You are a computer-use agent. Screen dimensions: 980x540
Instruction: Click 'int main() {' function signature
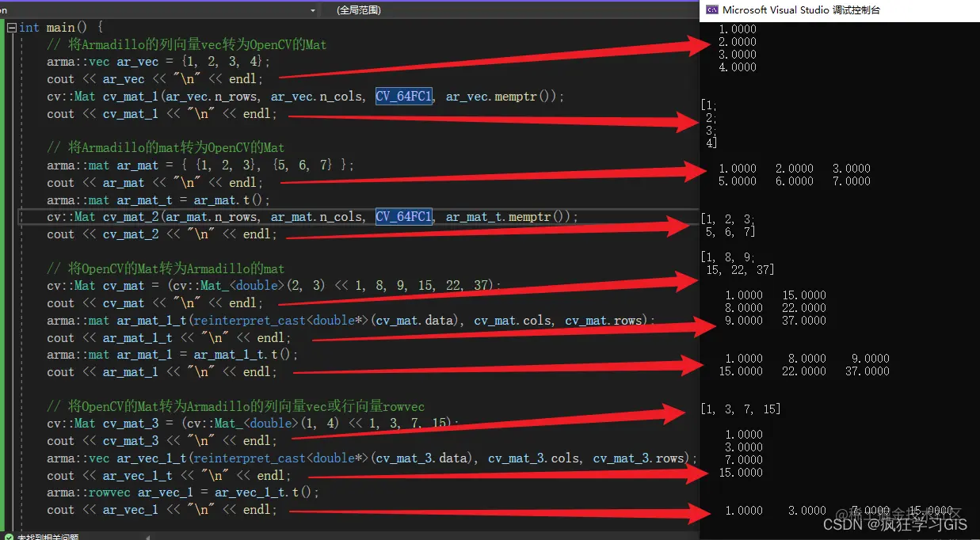(x=61, y=28)
